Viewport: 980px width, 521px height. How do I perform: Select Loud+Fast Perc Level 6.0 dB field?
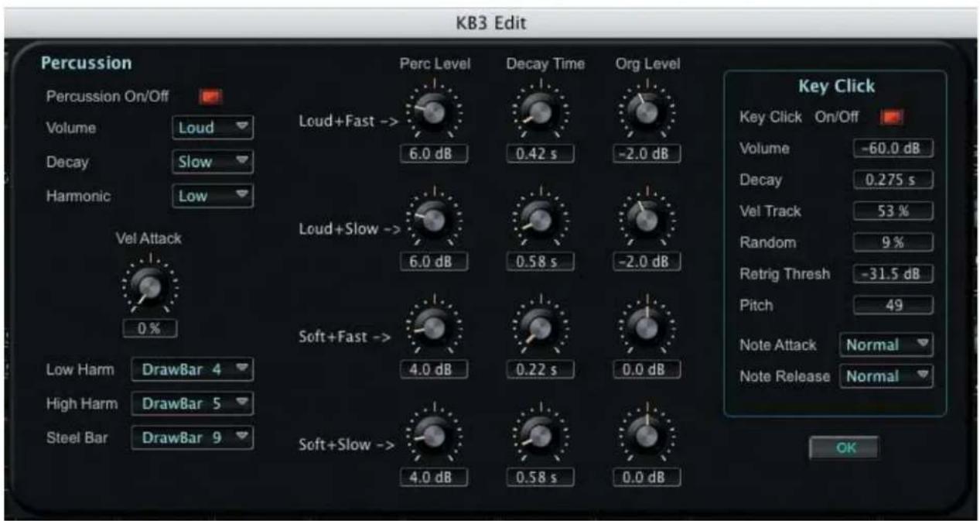tap(434, 153)
